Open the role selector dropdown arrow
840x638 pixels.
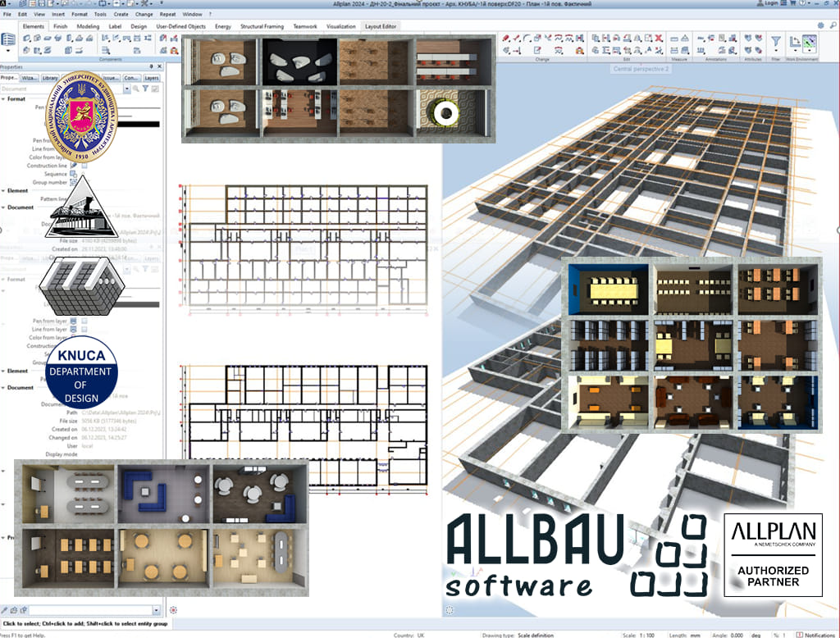click(8, 52)
